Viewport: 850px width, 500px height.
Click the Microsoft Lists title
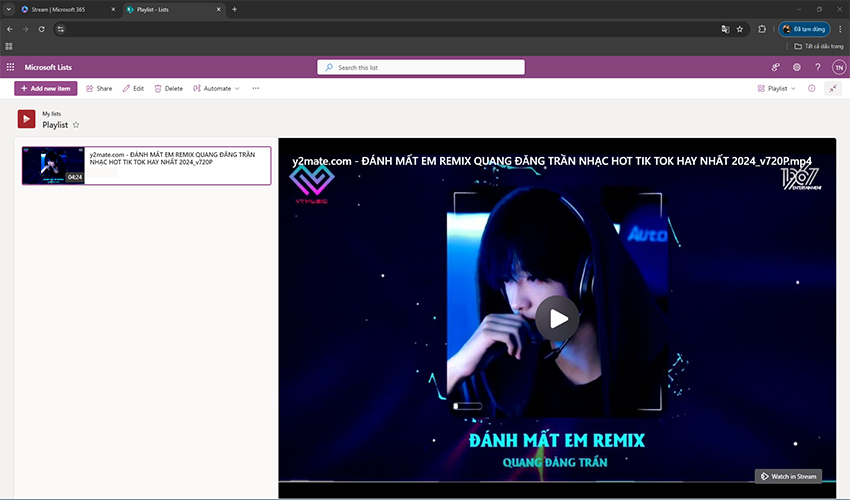click(48, 67)
